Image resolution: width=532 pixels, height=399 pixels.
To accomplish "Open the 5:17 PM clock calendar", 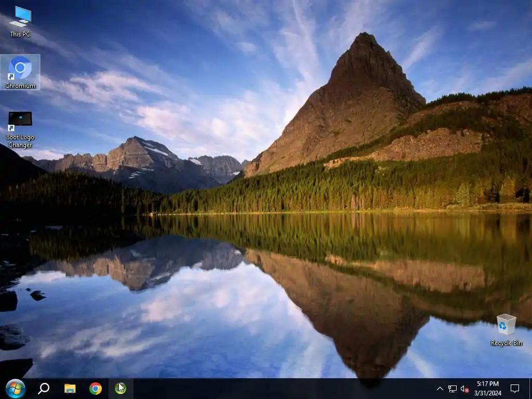I will click(487, 389).
